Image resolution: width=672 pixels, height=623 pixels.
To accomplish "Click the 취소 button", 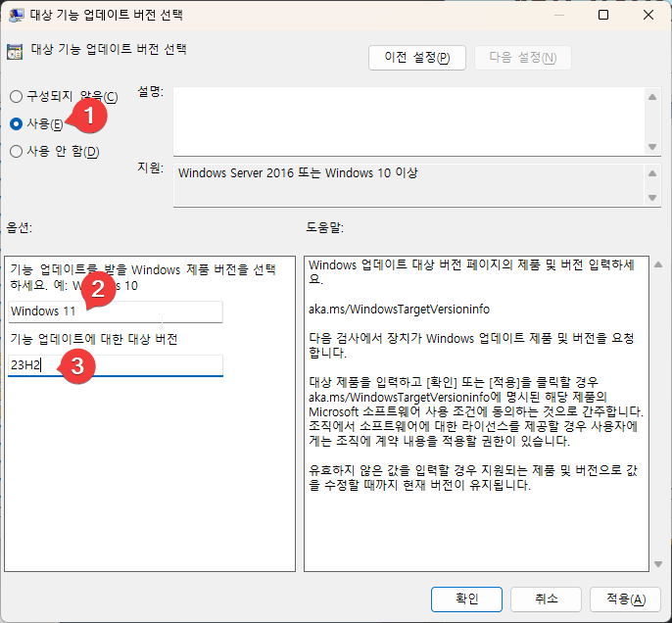I will tap(546, 599).
